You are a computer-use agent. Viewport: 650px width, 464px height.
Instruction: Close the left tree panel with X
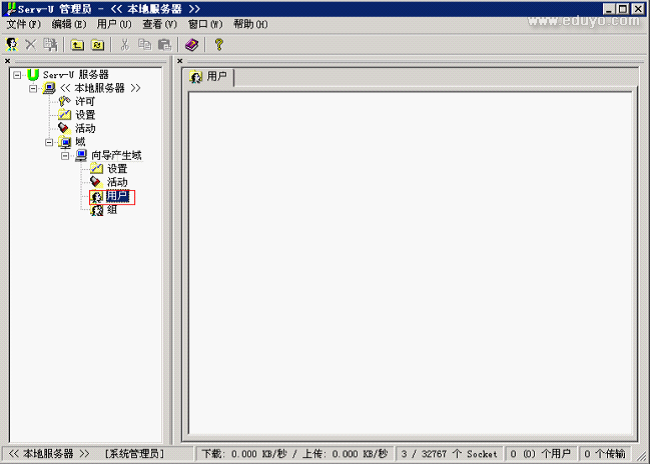[x=8, y=61]
